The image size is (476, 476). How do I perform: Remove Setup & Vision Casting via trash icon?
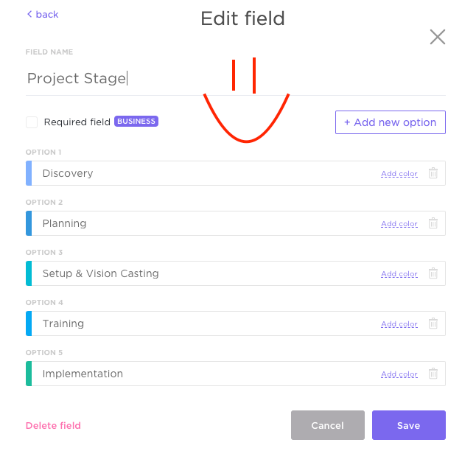point(433,273)
